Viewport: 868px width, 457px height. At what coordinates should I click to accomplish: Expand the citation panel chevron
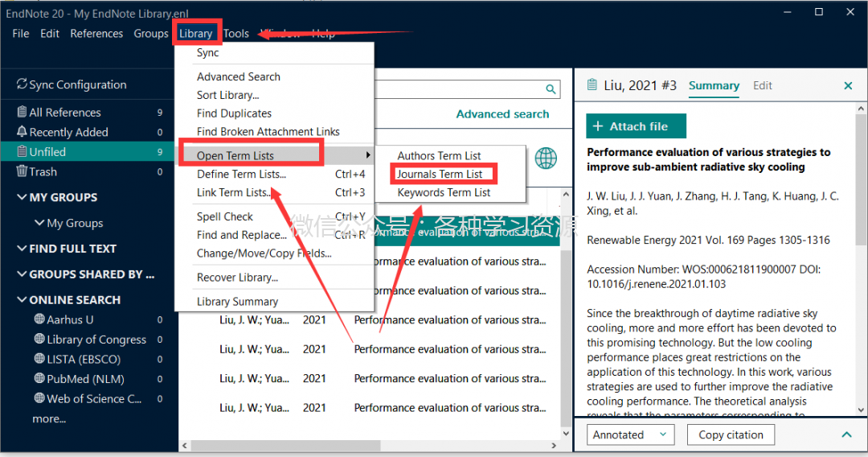pos(846,434)
